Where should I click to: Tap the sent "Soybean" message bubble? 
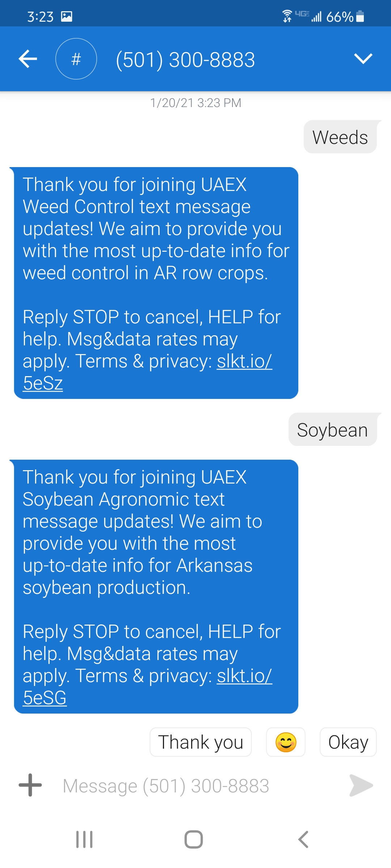(332, 430)
